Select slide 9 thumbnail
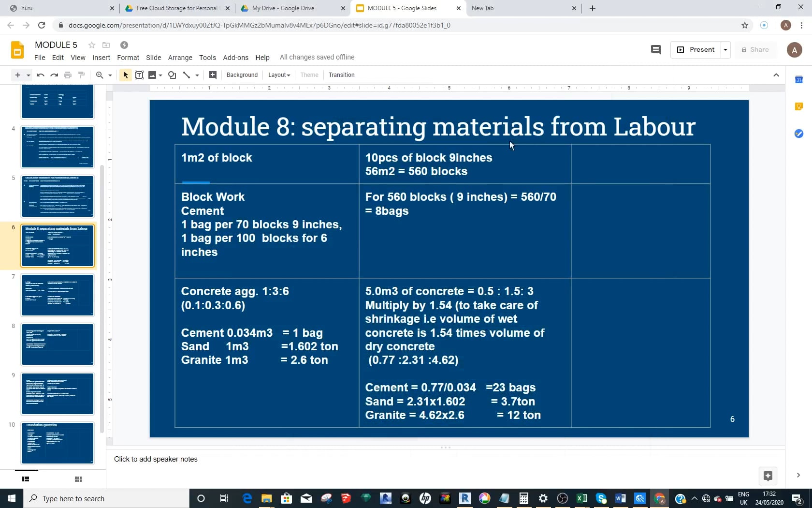812x508 pixels. coord(58,394)
